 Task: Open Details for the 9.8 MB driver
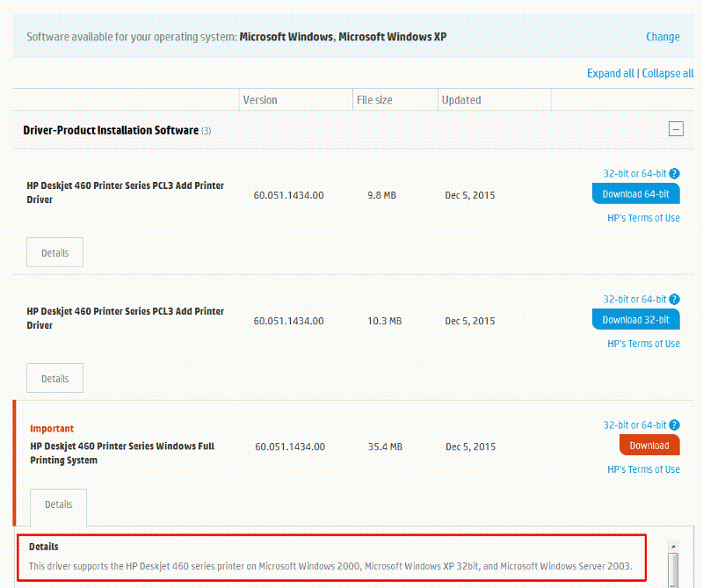click(54, 253)
